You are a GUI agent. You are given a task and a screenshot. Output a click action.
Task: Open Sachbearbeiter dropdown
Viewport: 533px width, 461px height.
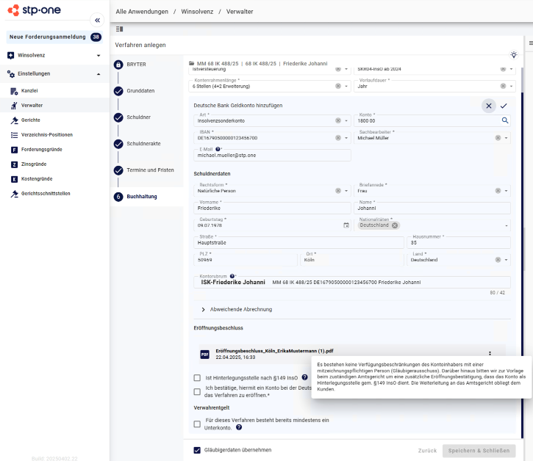[506, 138]
